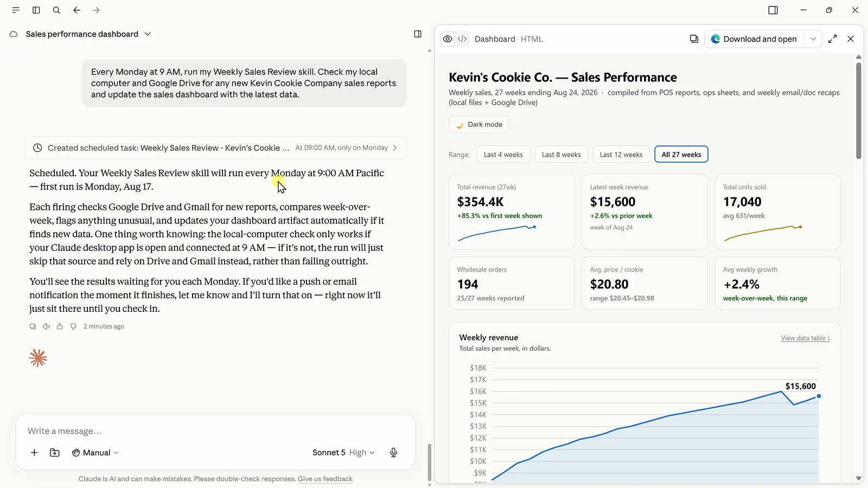Go forward with the right arrow
The width and height of the screenshot is (868, 488).
coord(96,10)
